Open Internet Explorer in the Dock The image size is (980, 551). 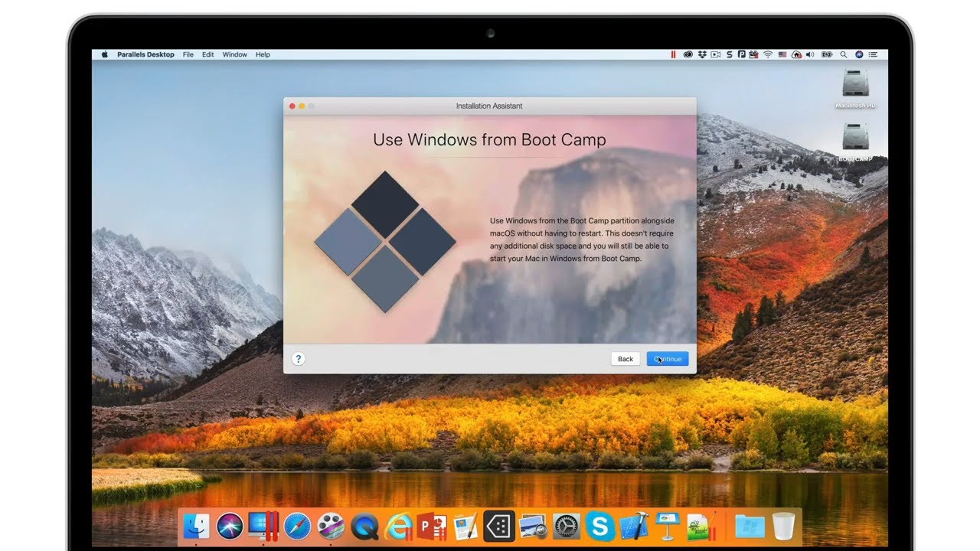coord(398,526)
